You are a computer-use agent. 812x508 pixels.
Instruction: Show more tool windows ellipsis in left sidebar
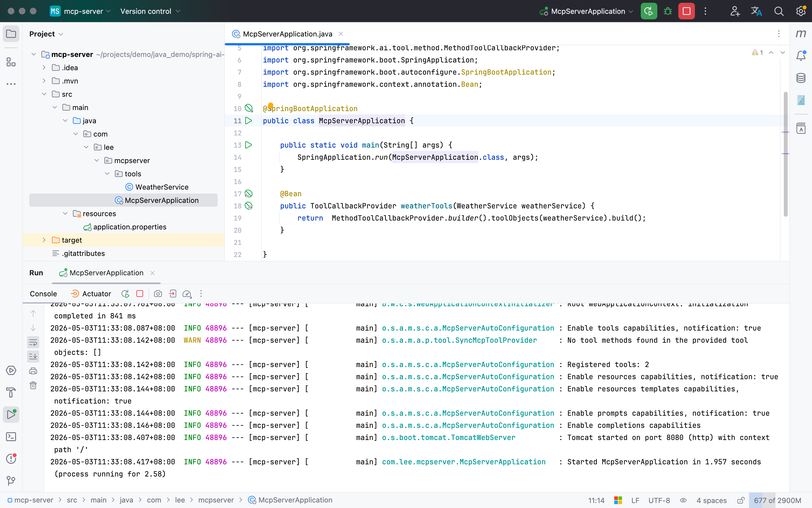(11, 84)
